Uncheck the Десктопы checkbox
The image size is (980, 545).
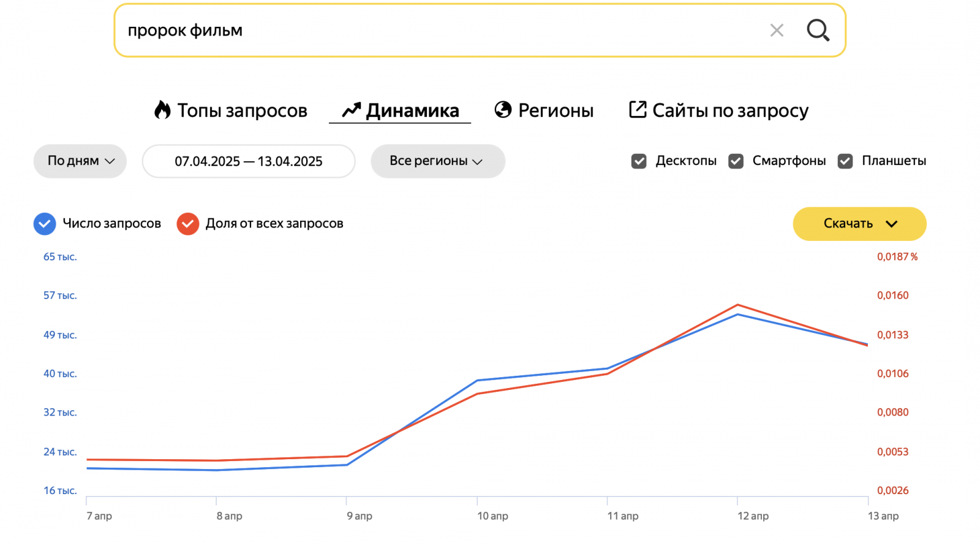639,161
